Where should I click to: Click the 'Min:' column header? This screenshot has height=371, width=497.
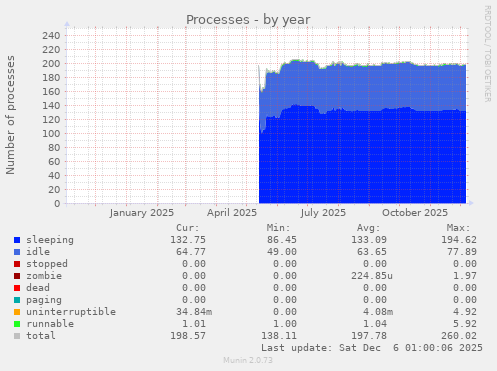(278, 228)
